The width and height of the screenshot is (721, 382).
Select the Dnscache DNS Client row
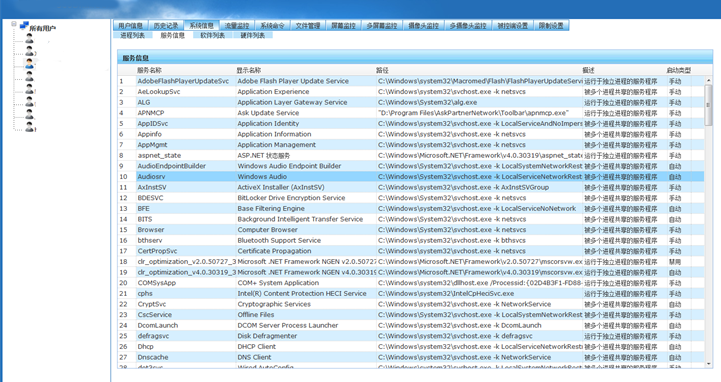point(411,357)
